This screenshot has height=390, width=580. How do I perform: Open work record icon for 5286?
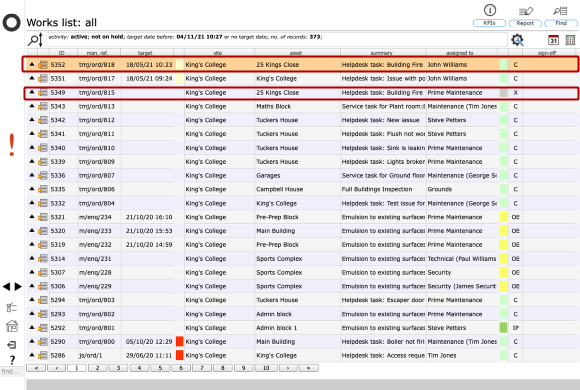pyautogui.click(x=43, y=356)
